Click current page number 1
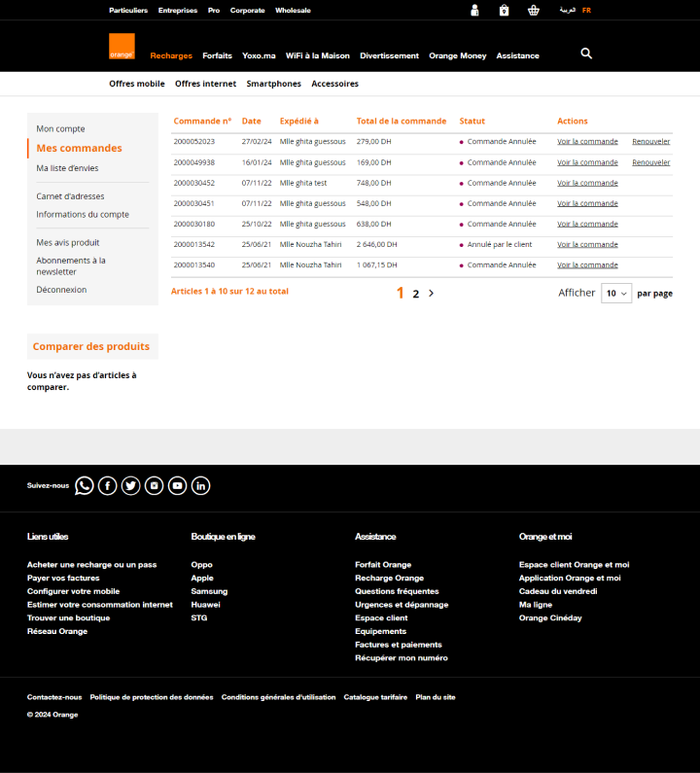700x773 pixels. (401, 294)
